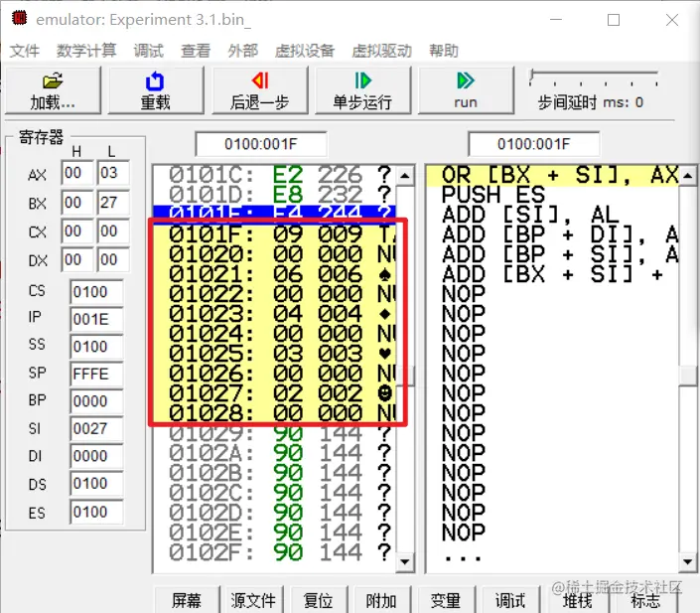The width and height of the screenshot is (700, 613).
Task: Open the 虚拟驱动 menu
Action: click(x=381, y=51)
